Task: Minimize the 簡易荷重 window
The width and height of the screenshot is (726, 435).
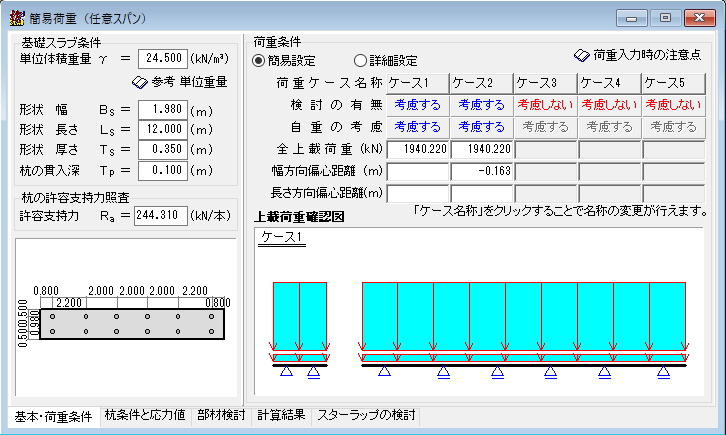Action: (631, 19)
